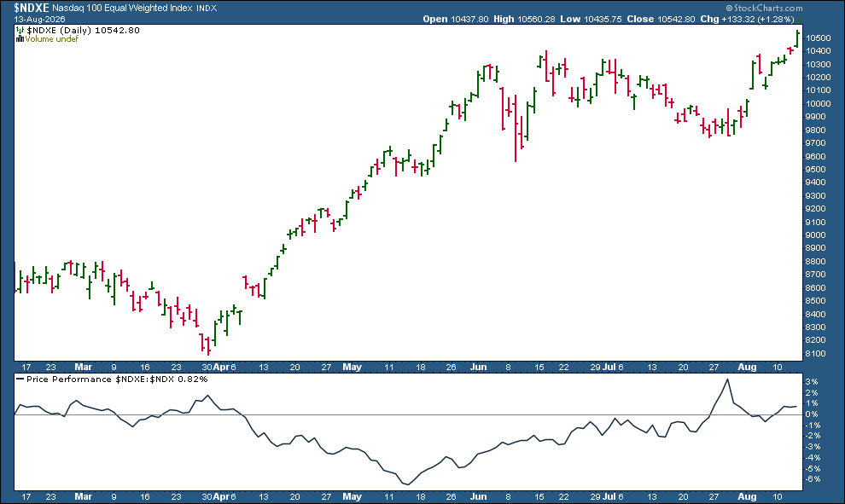Click the 10200 price axis label
845x504 pixels.
818,77
